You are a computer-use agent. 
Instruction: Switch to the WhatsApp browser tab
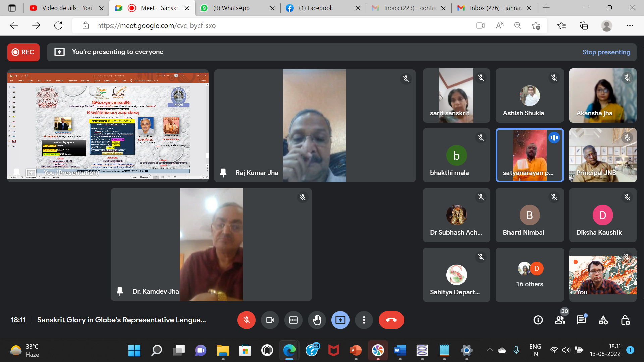point(231,8)
